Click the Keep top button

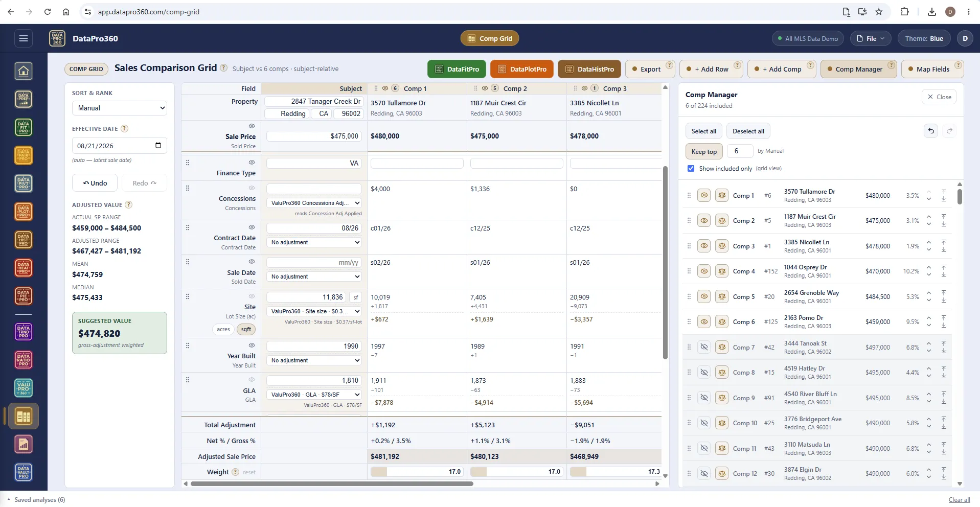(x=704, y=151)
